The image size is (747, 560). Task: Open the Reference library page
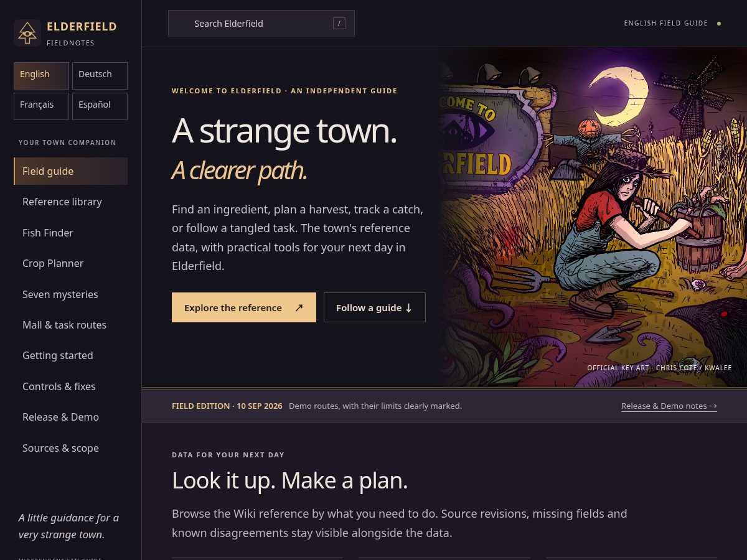[x=70, y=202]
